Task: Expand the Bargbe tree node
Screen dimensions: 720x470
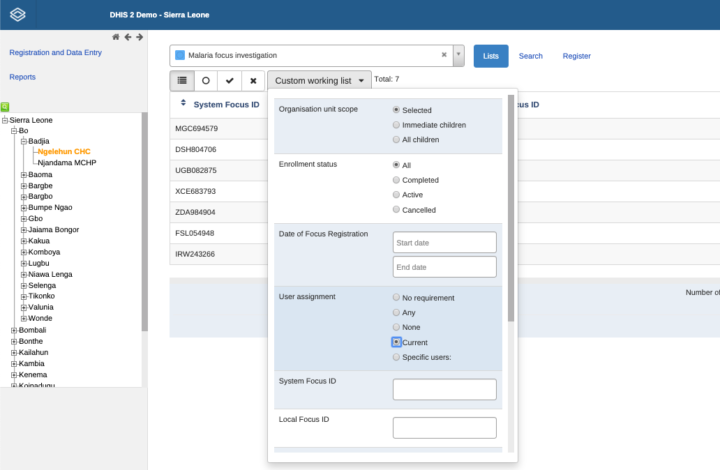Action: click(x=24, y=186)
